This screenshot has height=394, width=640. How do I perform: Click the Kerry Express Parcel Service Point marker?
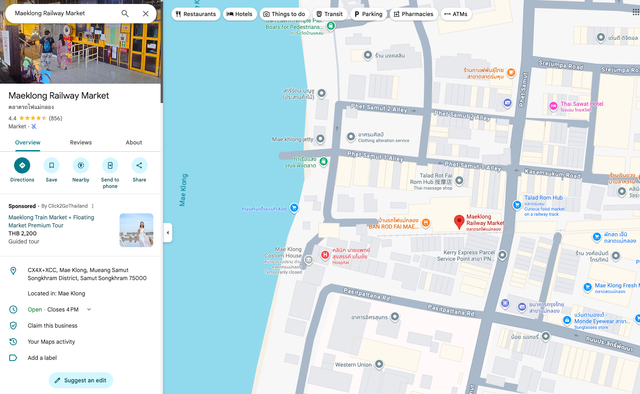[502, 255]
